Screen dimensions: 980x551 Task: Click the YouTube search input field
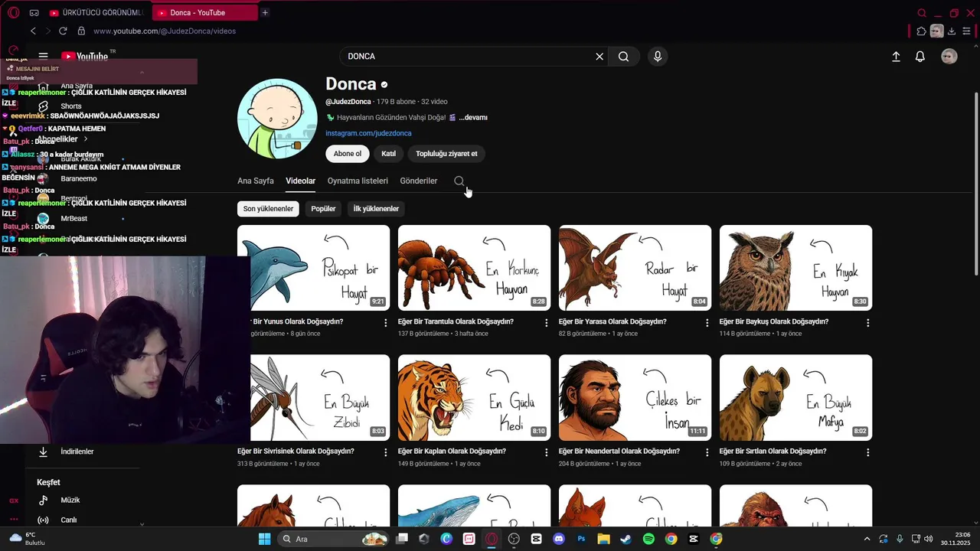[x=467, y=57]
